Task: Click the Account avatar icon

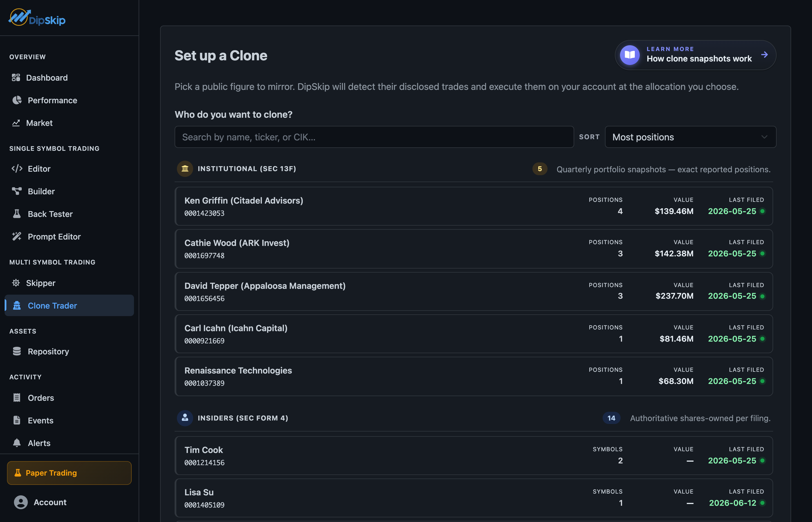Action: (x=21, y=502)
